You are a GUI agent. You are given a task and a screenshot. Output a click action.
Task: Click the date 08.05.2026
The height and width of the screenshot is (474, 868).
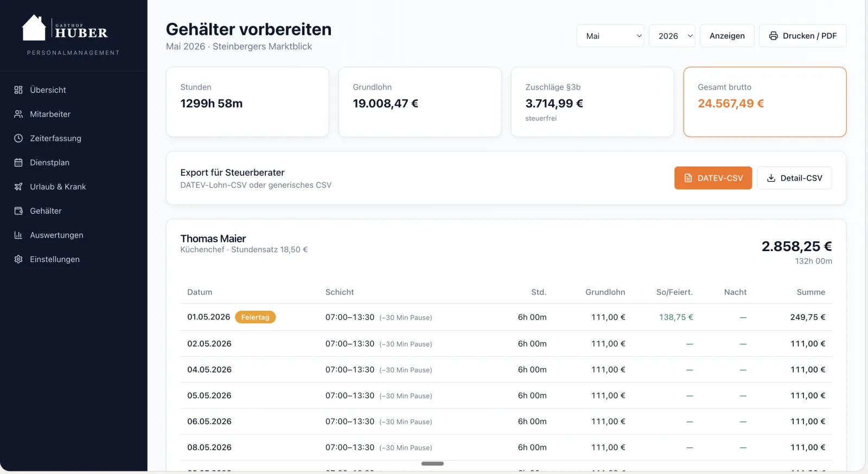click(x=209, y=447)
